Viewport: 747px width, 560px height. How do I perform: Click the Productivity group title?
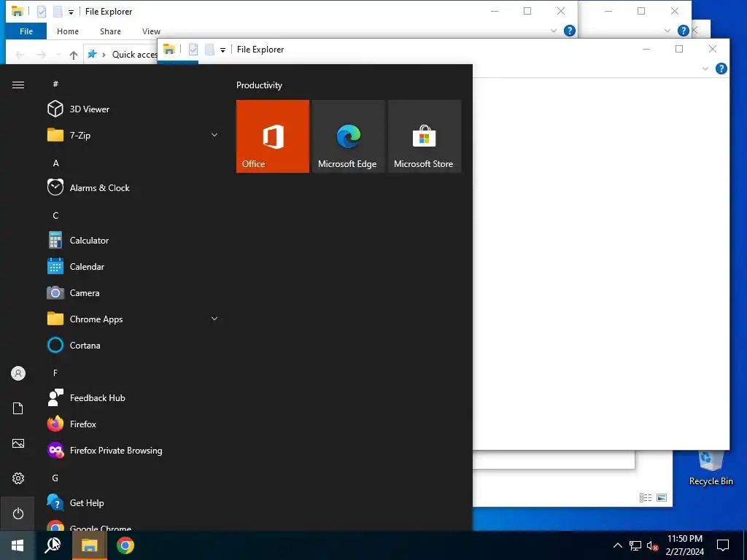pyautogui.click(x=259, y=85)
